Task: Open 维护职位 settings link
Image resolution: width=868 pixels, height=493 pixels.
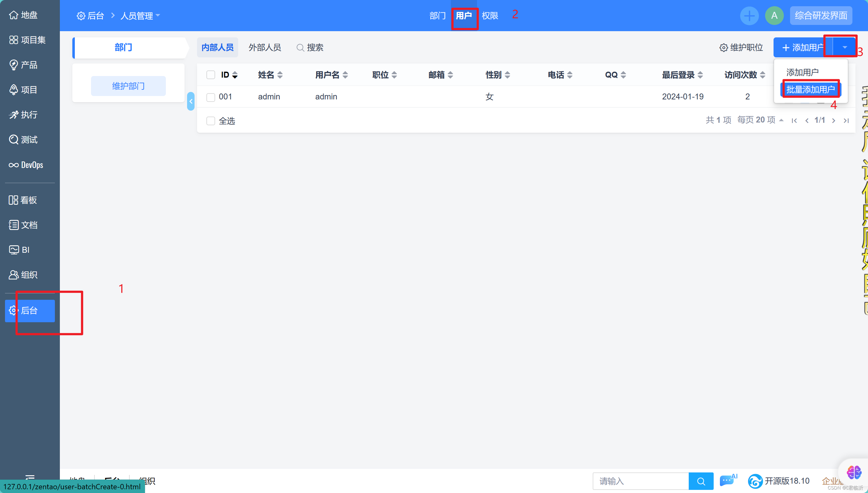Action: (741, 48)
